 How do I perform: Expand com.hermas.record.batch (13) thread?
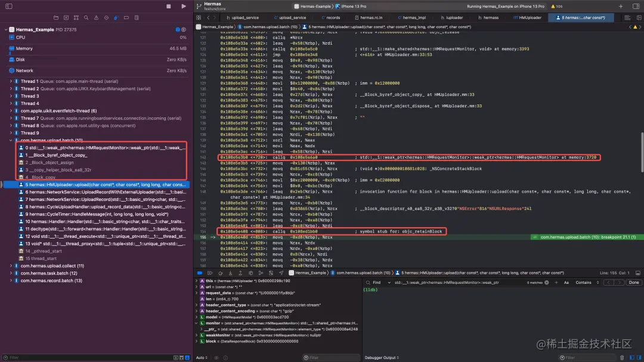point(11,281)
